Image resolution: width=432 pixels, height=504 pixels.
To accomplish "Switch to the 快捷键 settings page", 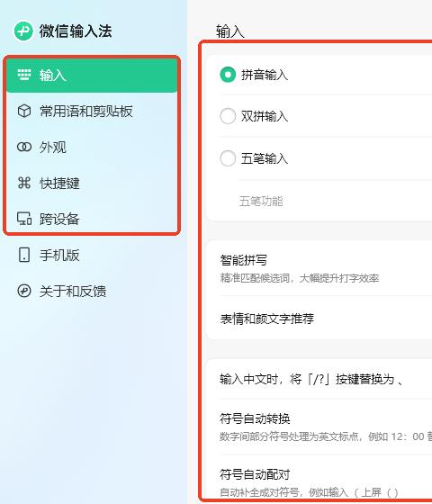I will point(92,183).
